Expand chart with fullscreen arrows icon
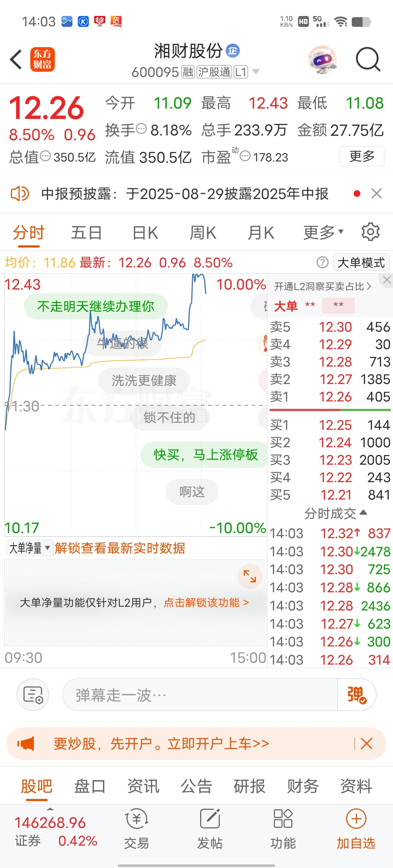 point(250,576)
